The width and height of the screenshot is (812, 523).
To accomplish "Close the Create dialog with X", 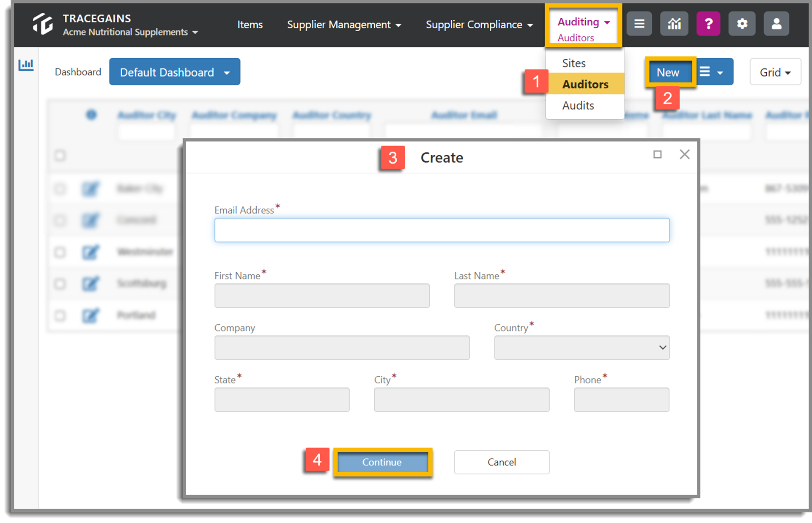I will click(x=685, y=155).
